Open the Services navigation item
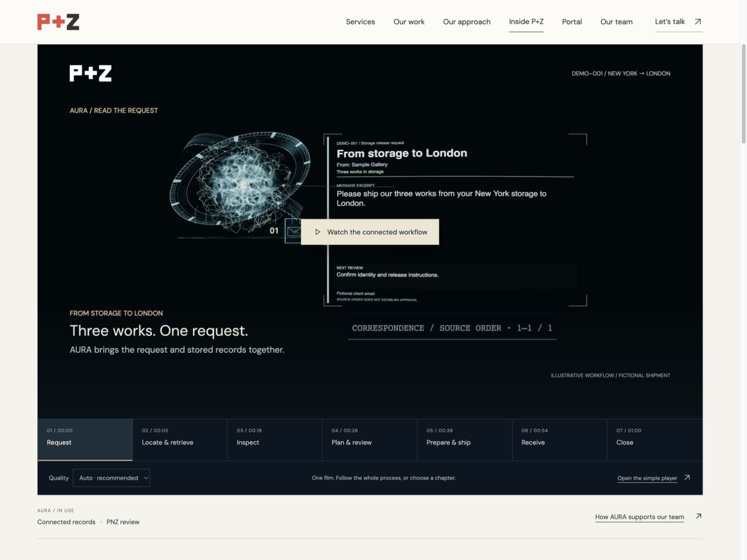Viewport: 747px width, 560px height. 360,21
